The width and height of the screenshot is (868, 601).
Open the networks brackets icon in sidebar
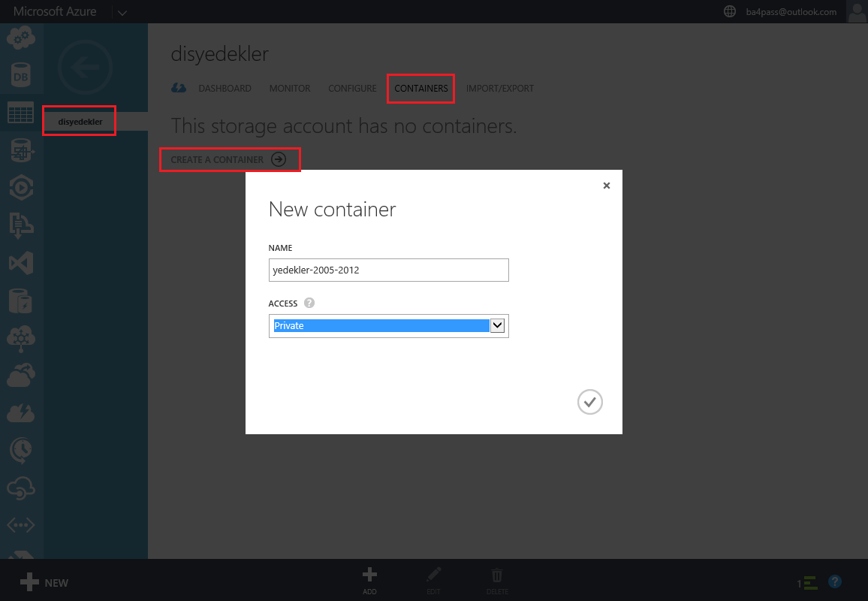(21, 525)
